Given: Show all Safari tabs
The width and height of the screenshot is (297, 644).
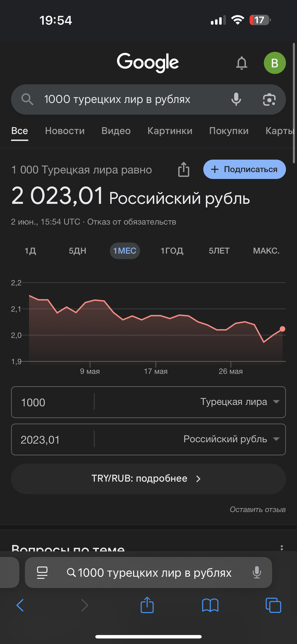Looking at the screenshot, I should pyautogui.click(x=273, y=605).
